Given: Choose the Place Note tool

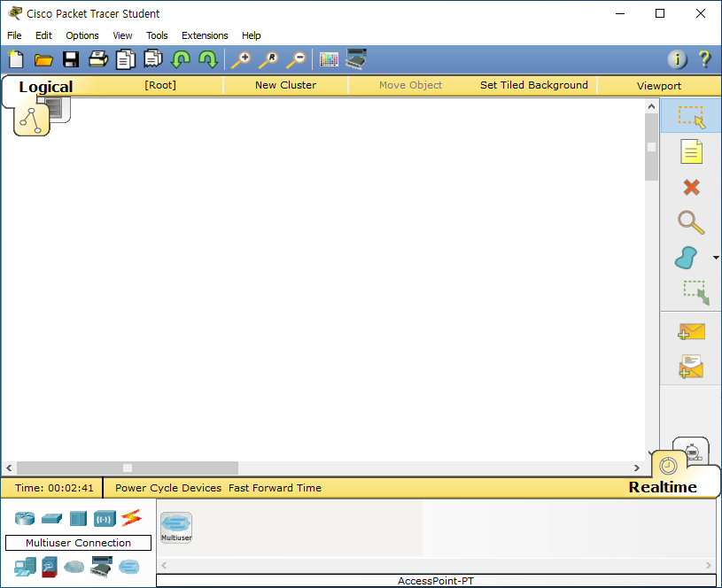Looking at the screenshot, I should point(691,151).
